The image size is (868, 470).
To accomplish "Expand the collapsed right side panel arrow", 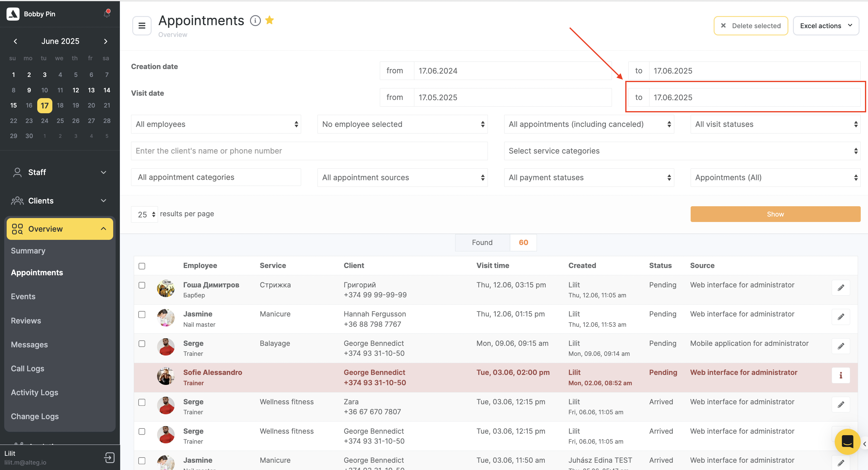I will click(864, 444).
